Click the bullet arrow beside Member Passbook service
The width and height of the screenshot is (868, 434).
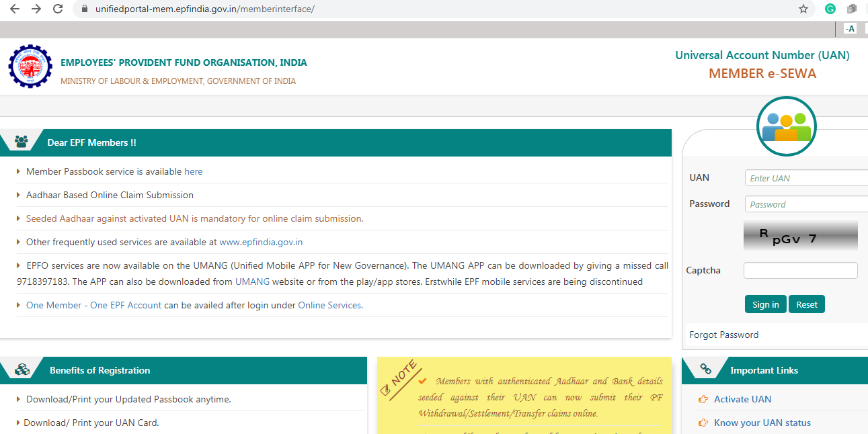pos(18,171)
